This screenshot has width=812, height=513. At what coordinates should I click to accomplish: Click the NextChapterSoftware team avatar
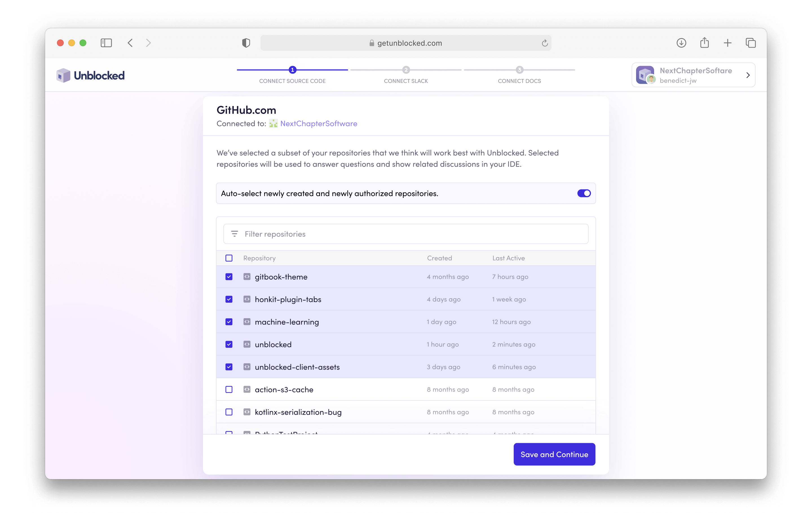pos(645,75)
